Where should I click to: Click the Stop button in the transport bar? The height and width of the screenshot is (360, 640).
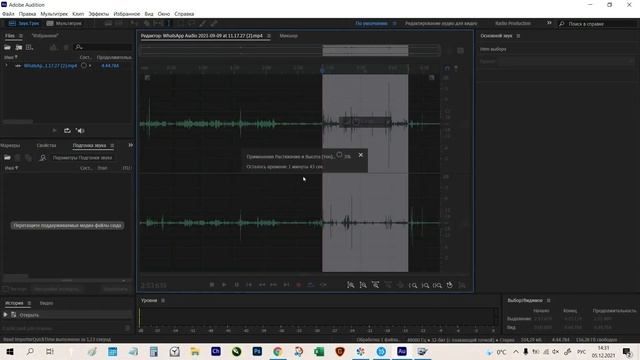tap(212, 285)
